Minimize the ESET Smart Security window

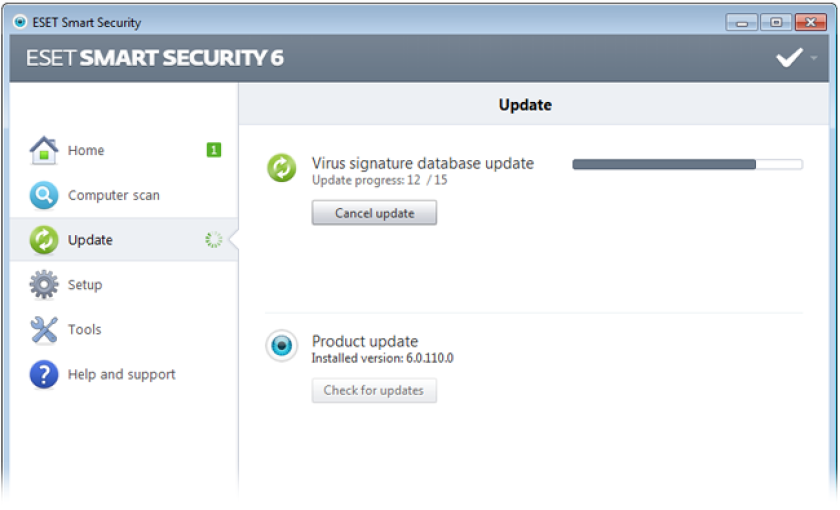(742, 22)
